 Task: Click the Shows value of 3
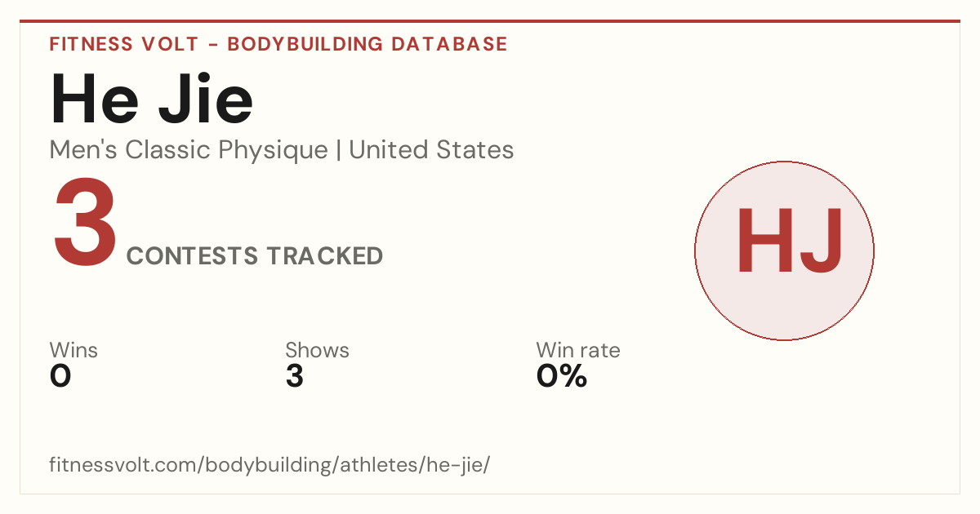point(295,376)
